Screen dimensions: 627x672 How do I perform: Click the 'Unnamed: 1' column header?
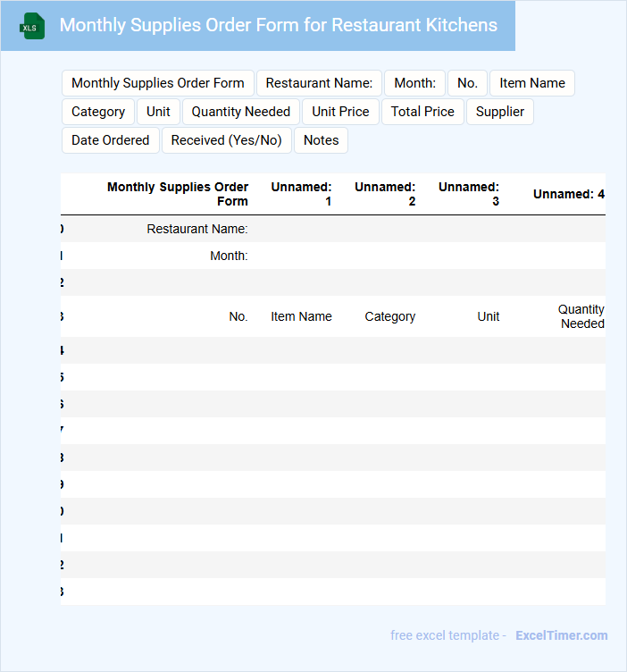[301, 194]
